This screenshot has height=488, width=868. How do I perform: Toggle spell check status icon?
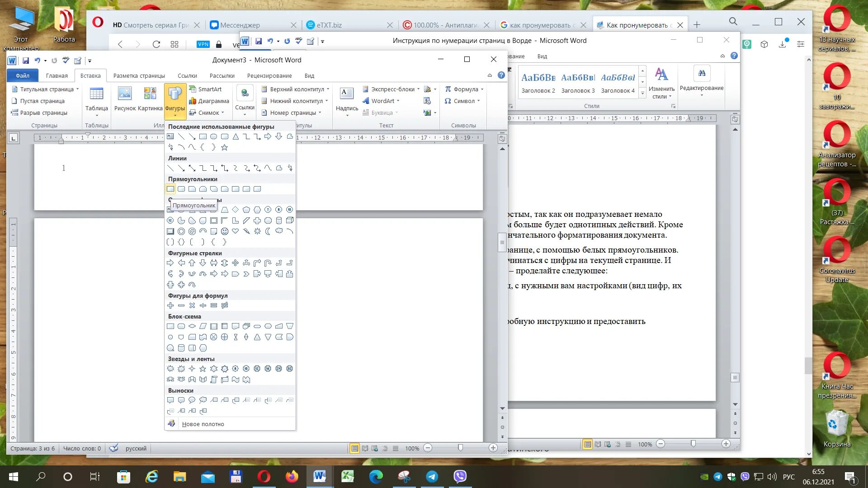click(114, 448)
